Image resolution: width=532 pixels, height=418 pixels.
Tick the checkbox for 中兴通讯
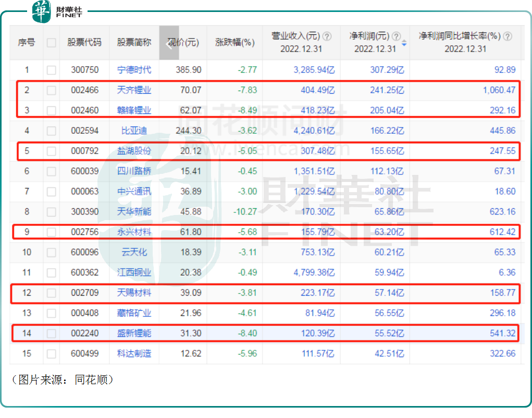[x=51, y=192]
